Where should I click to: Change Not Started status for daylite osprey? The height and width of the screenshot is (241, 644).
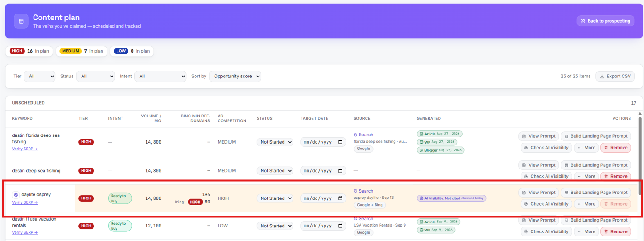click(x=275, y=198)
